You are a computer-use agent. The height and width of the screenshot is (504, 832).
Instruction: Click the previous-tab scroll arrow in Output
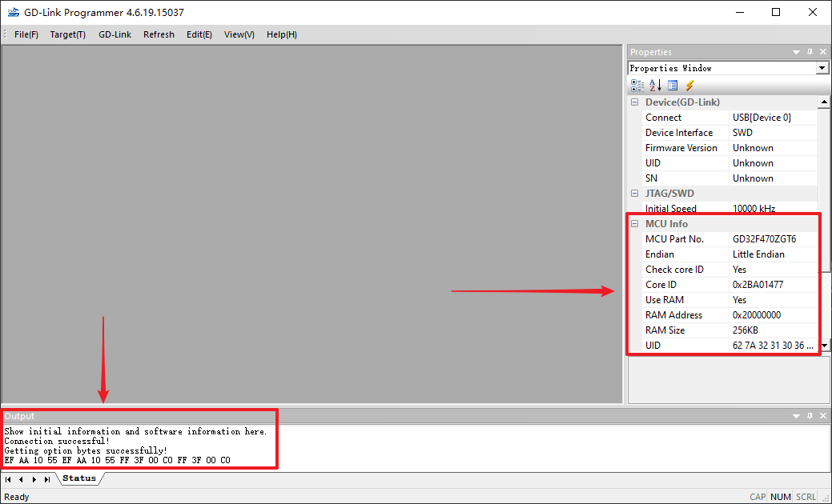coord(21,479)
